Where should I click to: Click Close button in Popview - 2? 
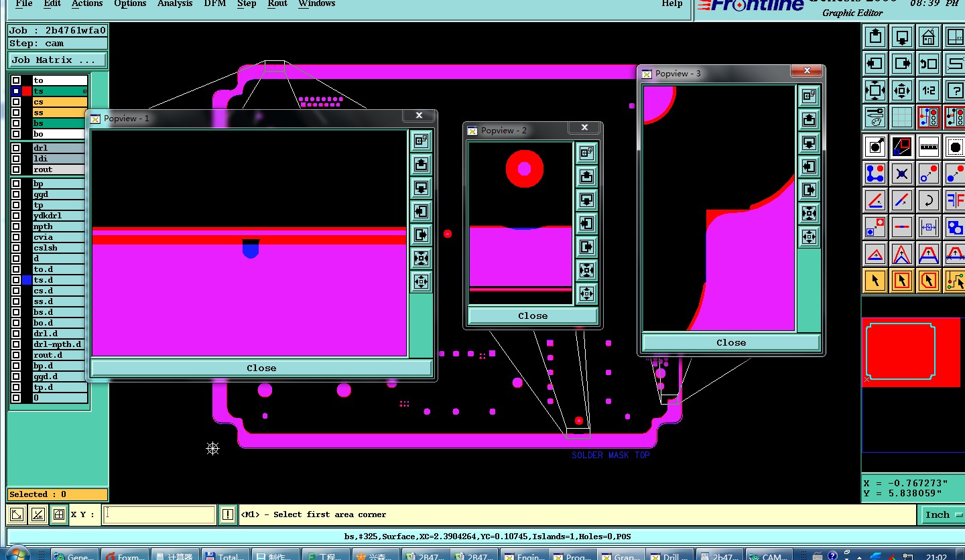pos(533,316)
